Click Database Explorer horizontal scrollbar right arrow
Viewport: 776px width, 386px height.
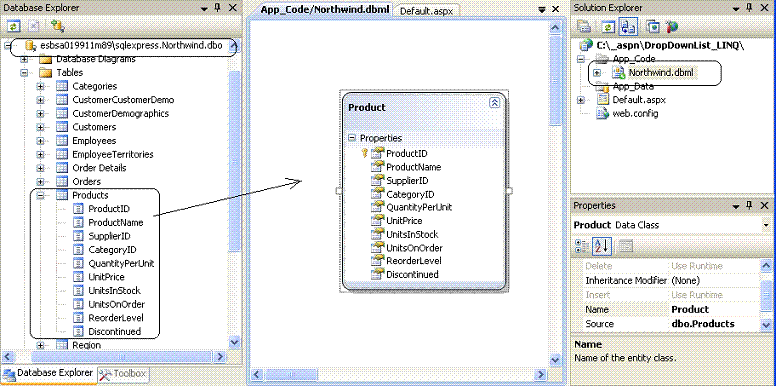click(x=220, y=356)
